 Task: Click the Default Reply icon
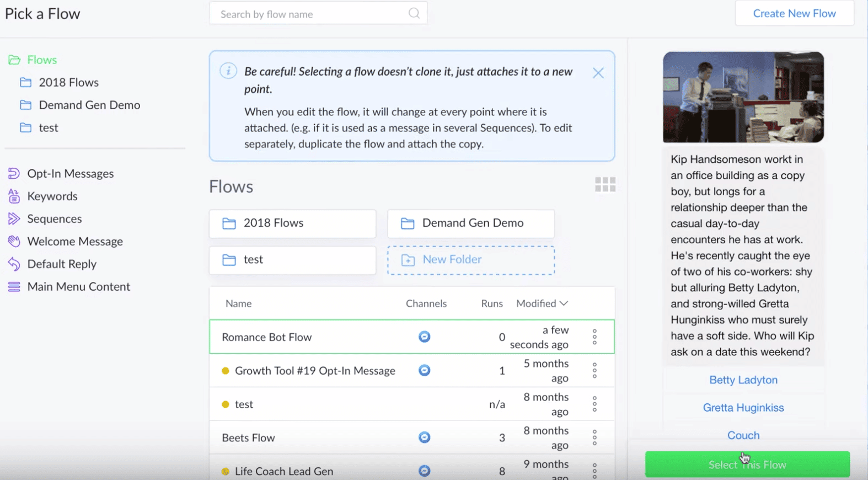(x=14, y=264)
